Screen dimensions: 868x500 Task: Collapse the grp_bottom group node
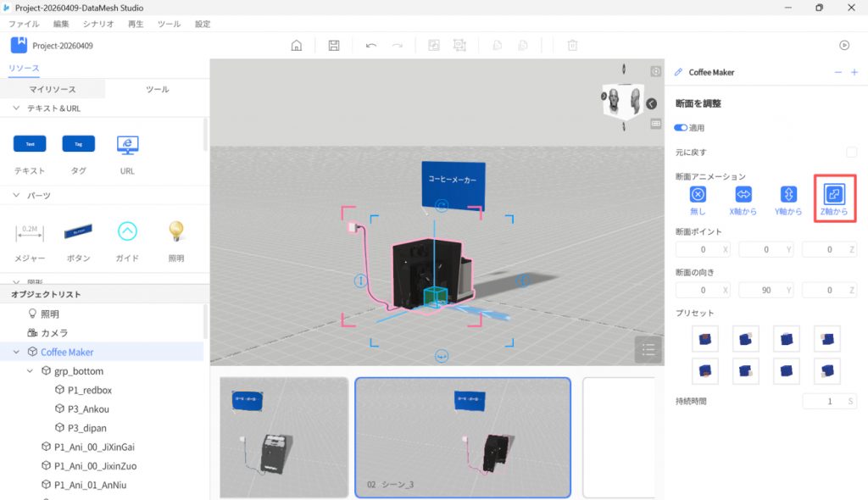click(30, 371)
